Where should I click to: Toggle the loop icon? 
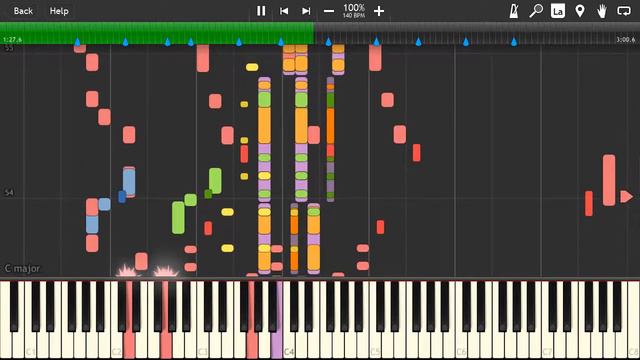(624, 11)
